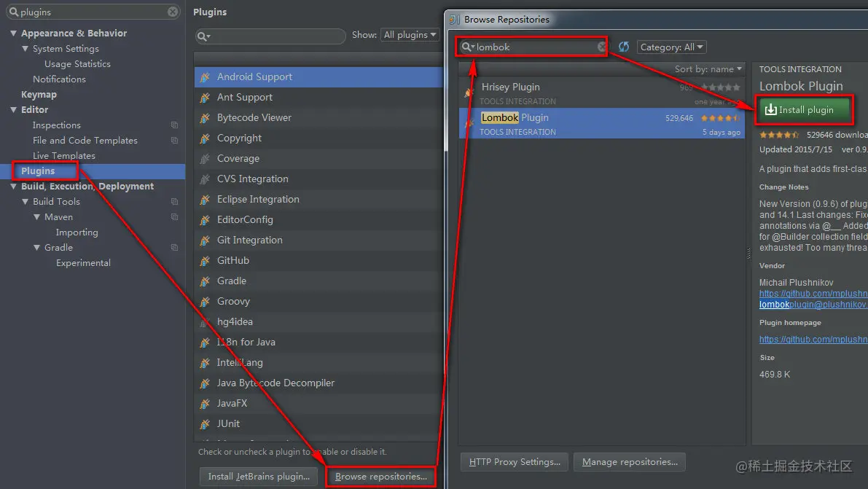Click the copy icon beside Inspections
The height and width of the screenshot is (489, 868).
click(174, 125)
